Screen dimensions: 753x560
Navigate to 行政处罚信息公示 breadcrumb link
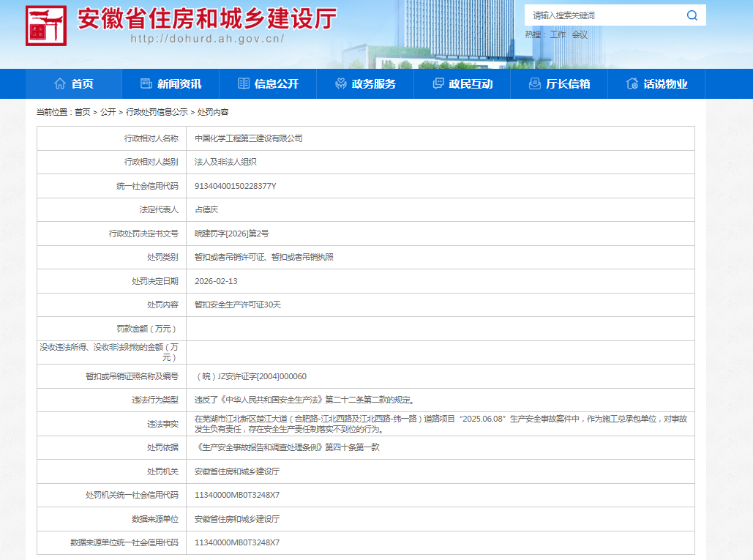tap(157, 112)
